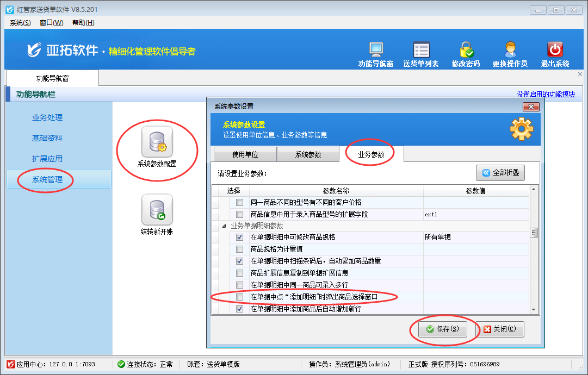The width and height of the screenshot is (588, 375).
Task: Click the 修改密码 padlock icon
Action: click(x=466, y=50)
